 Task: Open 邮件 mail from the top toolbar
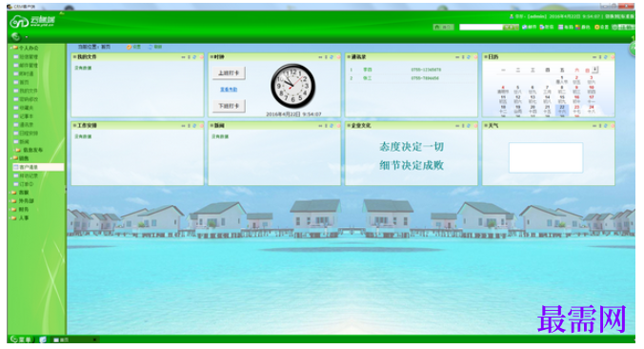(x=530, y=27)
